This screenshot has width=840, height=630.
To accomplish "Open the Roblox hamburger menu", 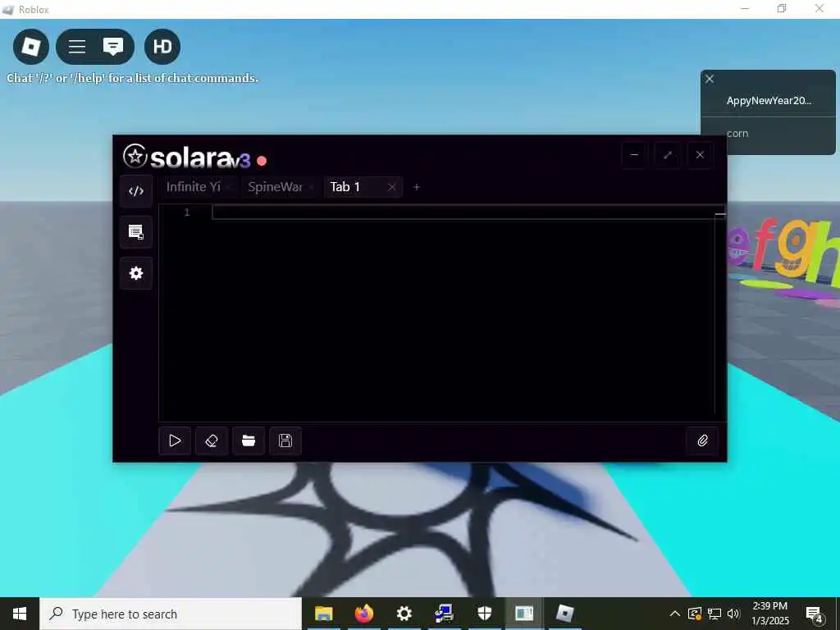I will (76, 47).
